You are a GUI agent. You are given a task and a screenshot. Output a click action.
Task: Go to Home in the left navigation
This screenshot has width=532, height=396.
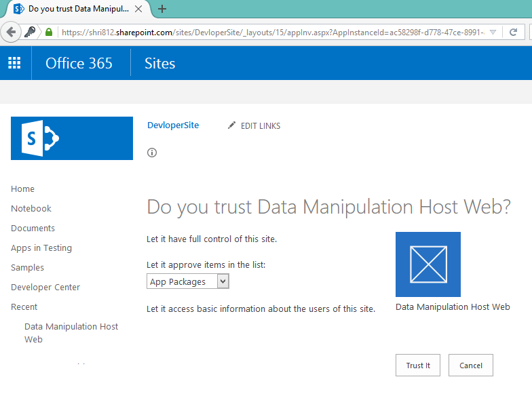click(x=23, y=189)
